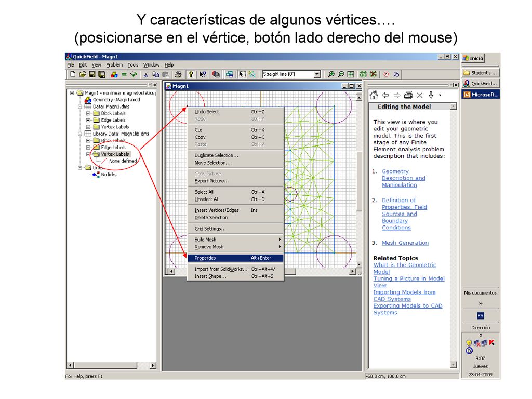This screenshot has width=532, height=399.
Task: Click the Save All toolbar icon
Action: pyautogui.click(x=101, y=74)
